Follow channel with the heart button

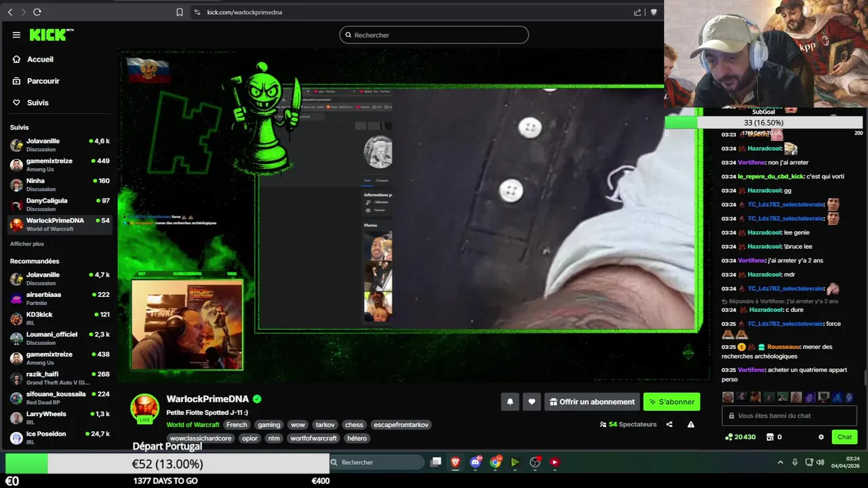click(x=532, y=402)
